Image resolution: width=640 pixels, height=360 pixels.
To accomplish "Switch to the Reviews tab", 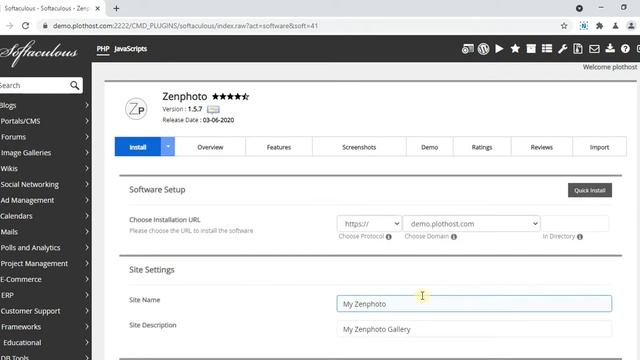I will click(542, 147).
